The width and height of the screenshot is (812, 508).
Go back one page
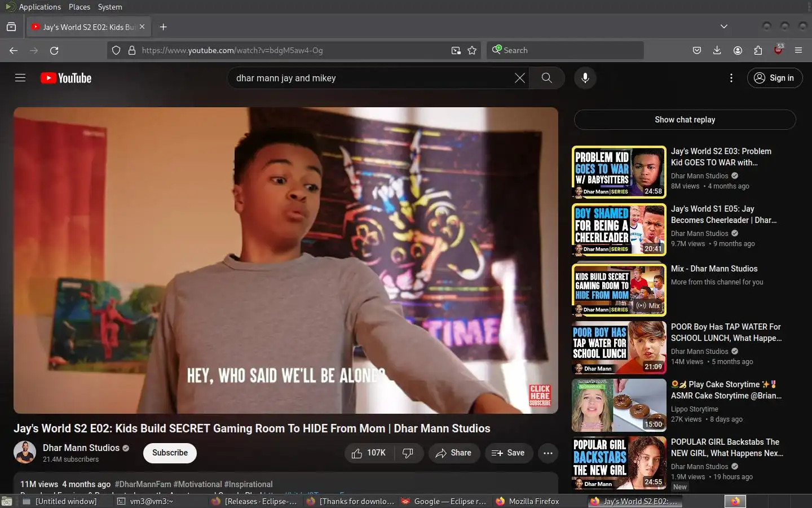click(x=14, y=50)
